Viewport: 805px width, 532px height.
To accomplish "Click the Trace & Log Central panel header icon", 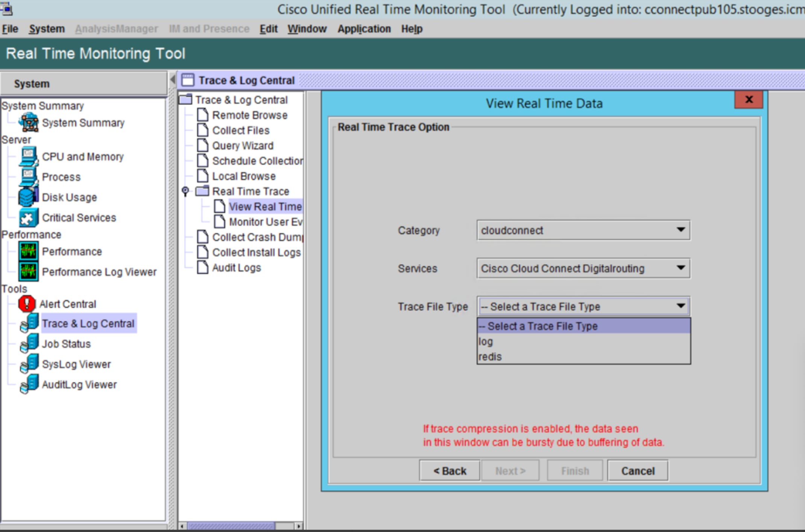I will 188,80.
